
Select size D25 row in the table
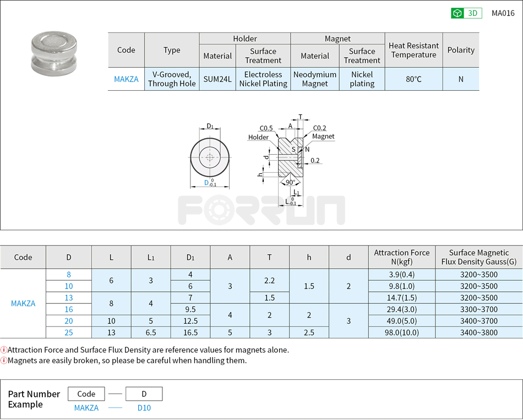(68, 332)
